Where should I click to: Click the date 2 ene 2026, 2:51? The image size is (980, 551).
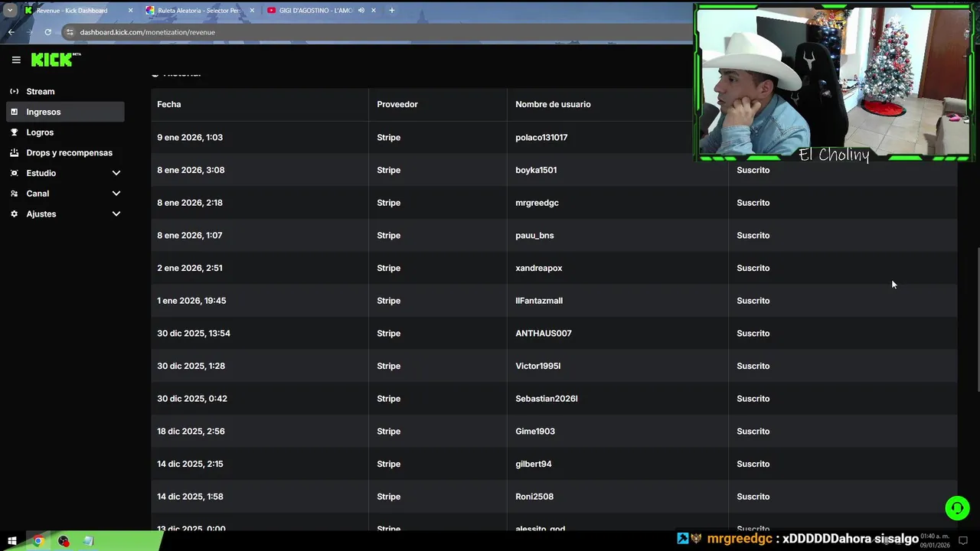pyautogui.click(x=190, y=268)
